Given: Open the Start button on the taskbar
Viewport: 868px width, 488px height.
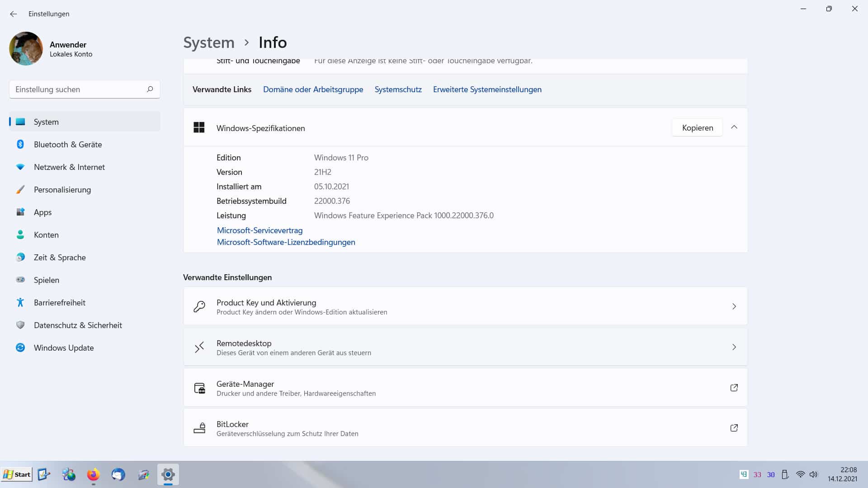Looking at the screenshot, I should point(17,474).
